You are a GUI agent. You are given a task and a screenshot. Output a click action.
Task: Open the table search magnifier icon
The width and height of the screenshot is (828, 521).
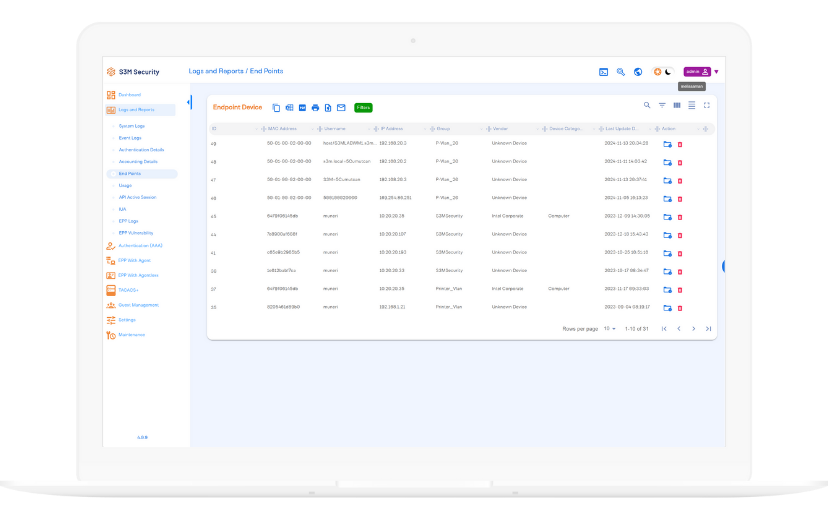click(647, 105)
